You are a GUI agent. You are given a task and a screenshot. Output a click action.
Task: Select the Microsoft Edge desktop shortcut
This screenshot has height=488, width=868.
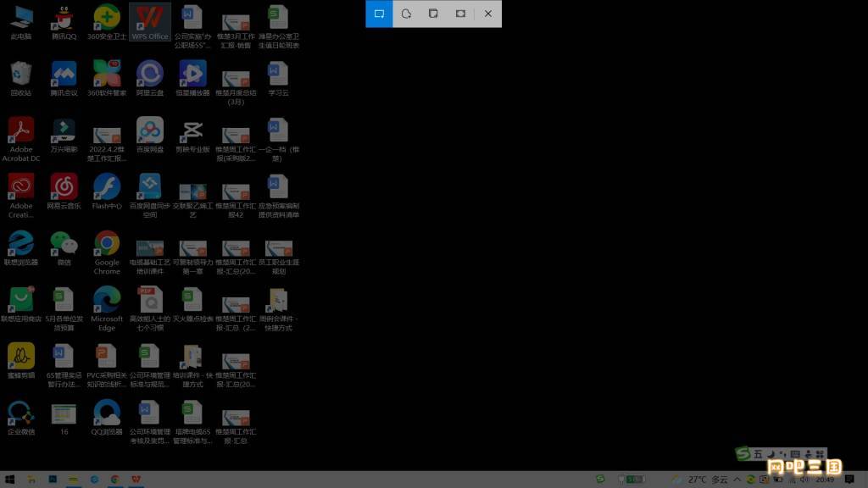(x=107, y=307)
